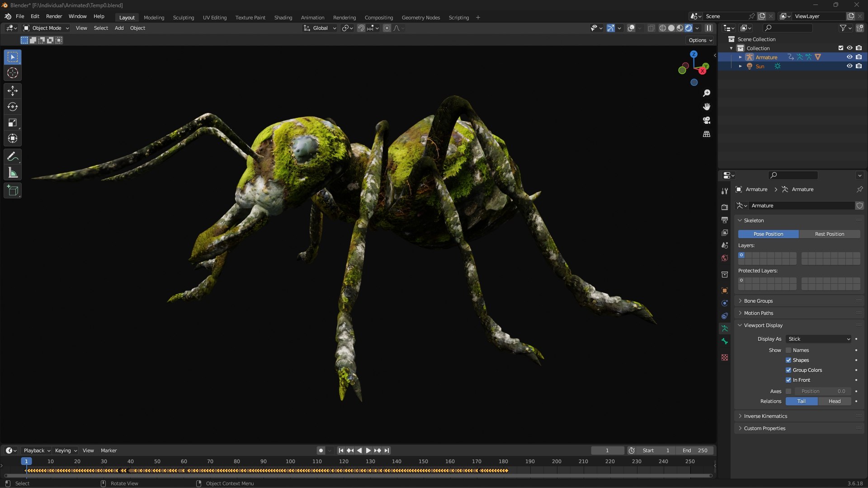The width and height of the screenshot is (868, 488).
Task: Set Relations to Head
Action: click(x=835, y=401)
